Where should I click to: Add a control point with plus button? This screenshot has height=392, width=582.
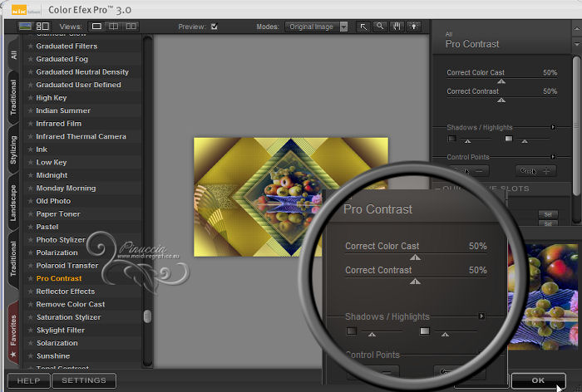[536, 171]
